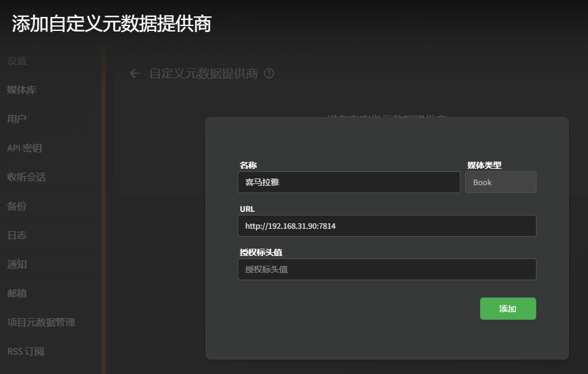Return to the 设置 overview
The width and height of the screenshot is (588, 374).
point(18,61)
